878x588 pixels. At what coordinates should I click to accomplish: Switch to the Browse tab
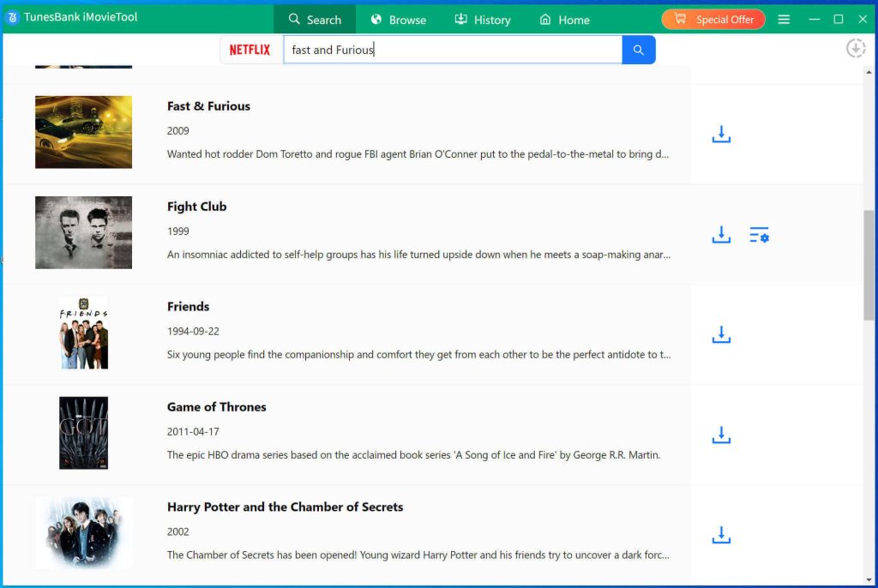tap(398, 20)
